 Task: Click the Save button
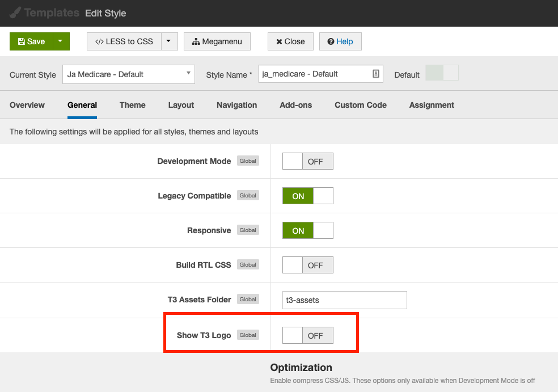(31, 41)
